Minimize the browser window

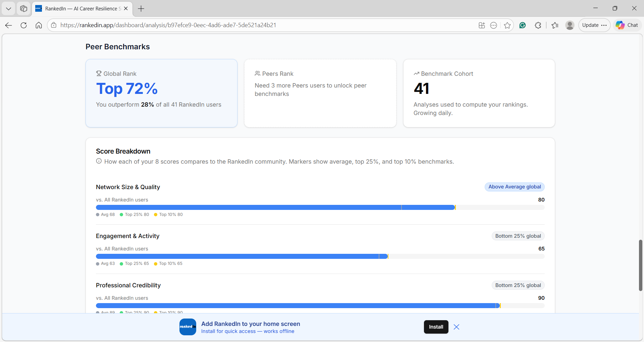(x=596, y=8)
